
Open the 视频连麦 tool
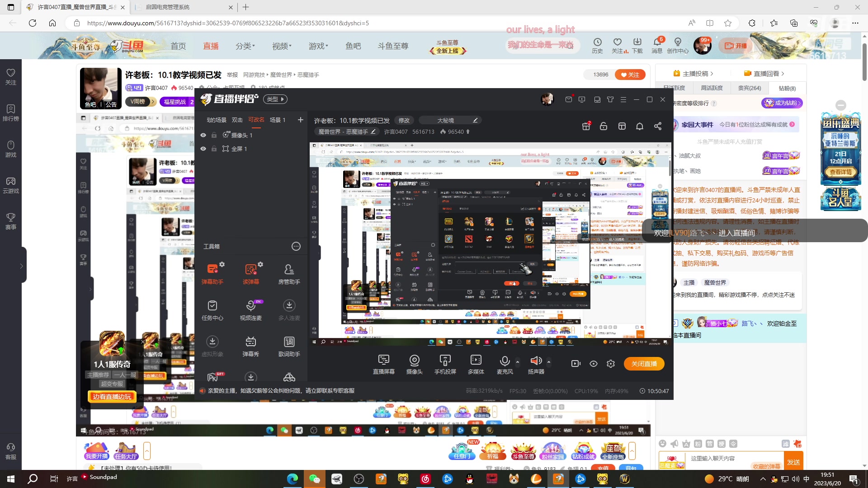(251, 310)
